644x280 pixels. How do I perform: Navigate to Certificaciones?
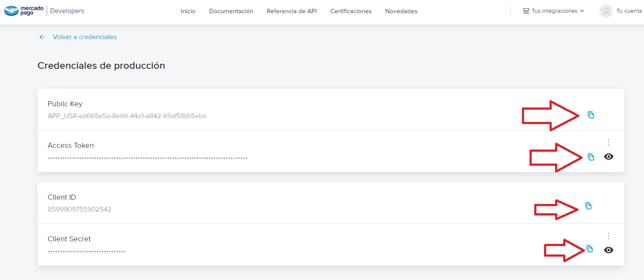click(351, 11)
